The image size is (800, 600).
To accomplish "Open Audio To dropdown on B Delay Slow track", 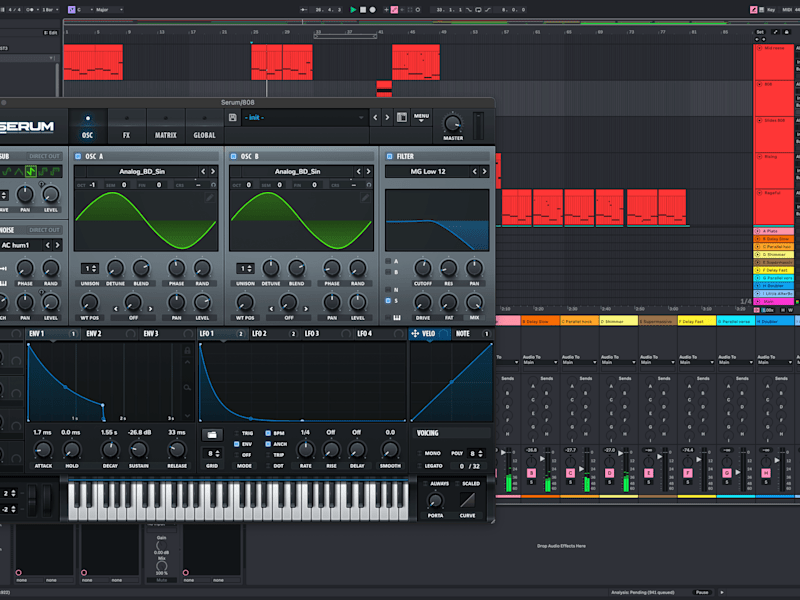I will [540, 362].
